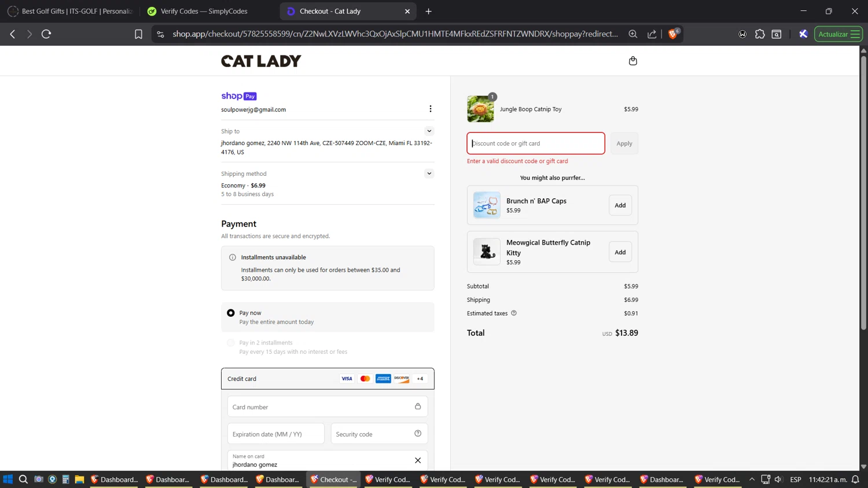Screen dimensions: 868x488
Task: Open Checkout window from taskbar
Action: tap(333, 479)
